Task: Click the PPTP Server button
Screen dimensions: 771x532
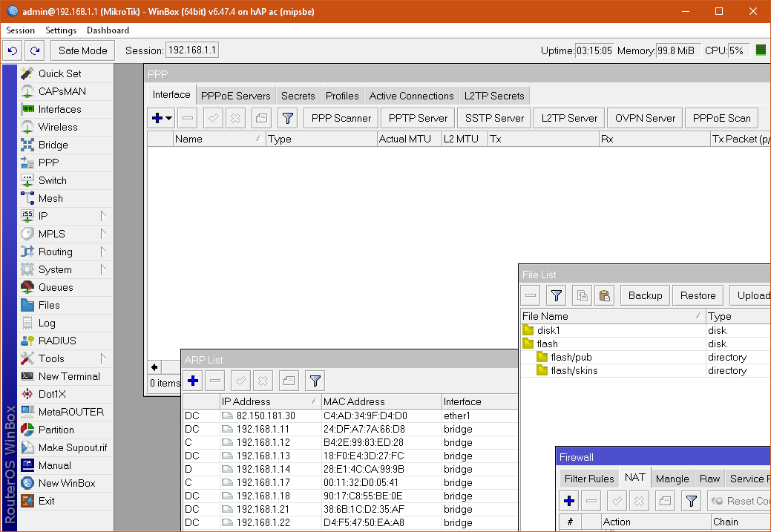Action: click(x=418, y=118)
